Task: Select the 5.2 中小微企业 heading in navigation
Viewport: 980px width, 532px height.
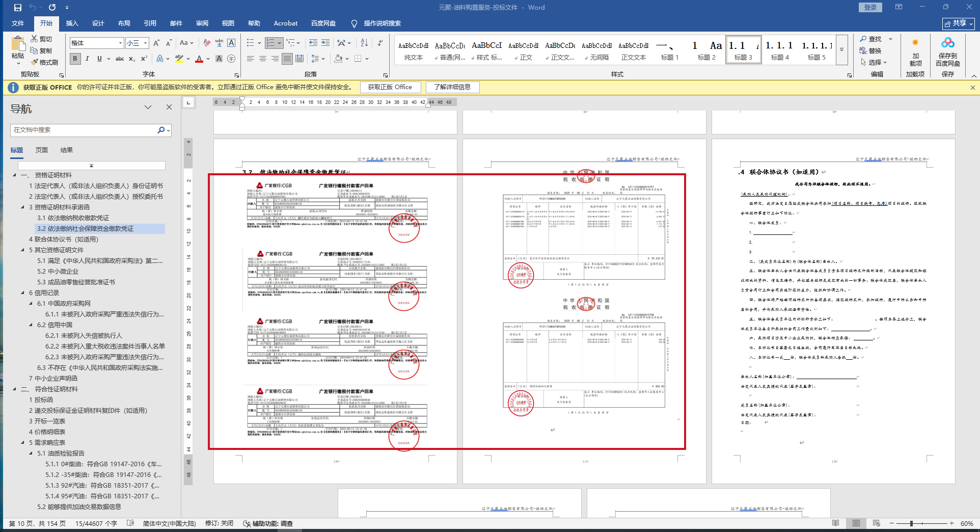Action: coord(58,272)
